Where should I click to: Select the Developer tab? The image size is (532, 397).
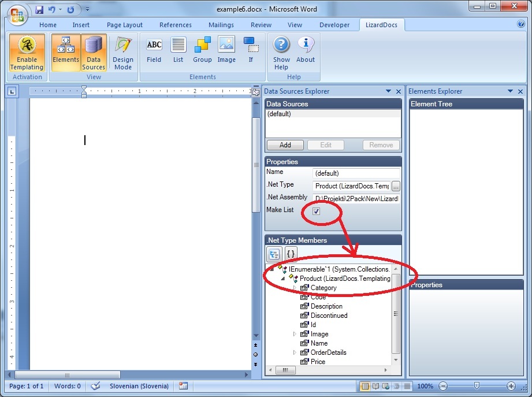coord(334,25)
